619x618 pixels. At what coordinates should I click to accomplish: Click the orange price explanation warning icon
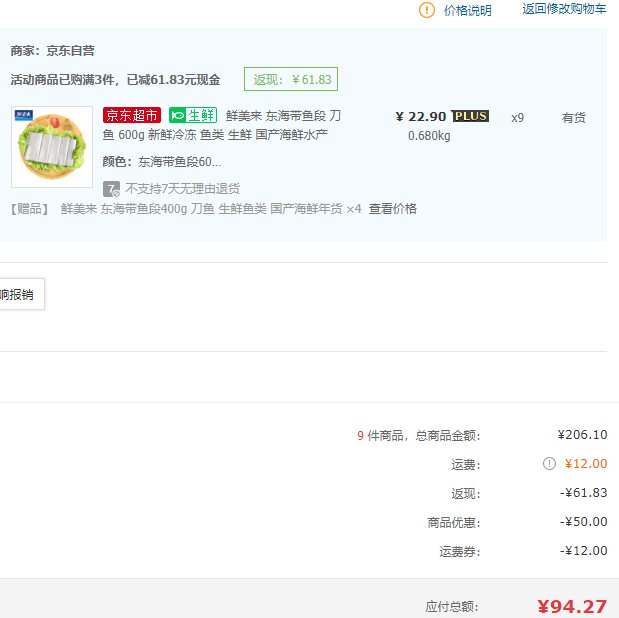click(426, 10)
